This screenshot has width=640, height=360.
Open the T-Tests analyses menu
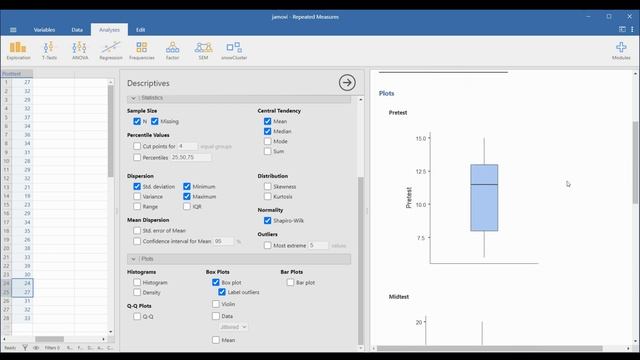coord(49,51)
